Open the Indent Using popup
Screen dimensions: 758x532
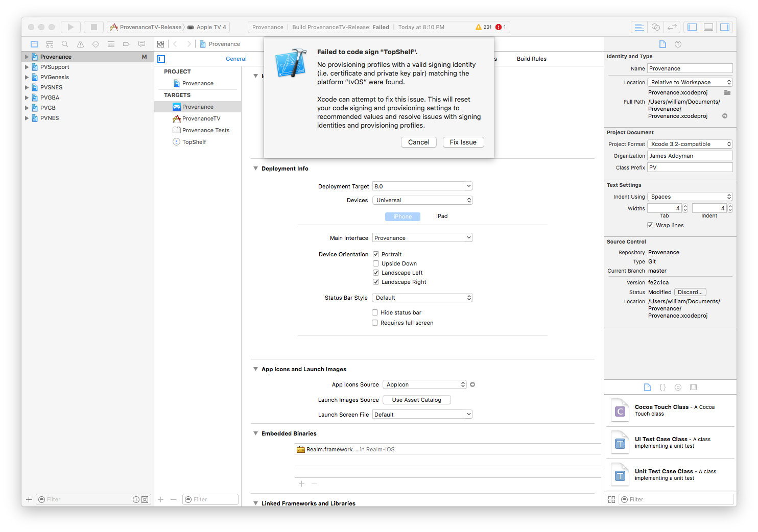[x=690, y=197]
